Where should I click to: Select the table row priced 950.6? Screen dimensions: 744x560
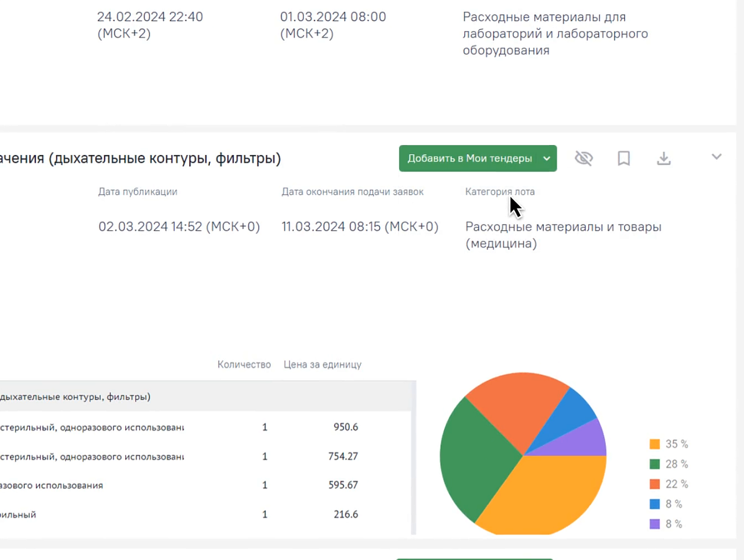205,427
